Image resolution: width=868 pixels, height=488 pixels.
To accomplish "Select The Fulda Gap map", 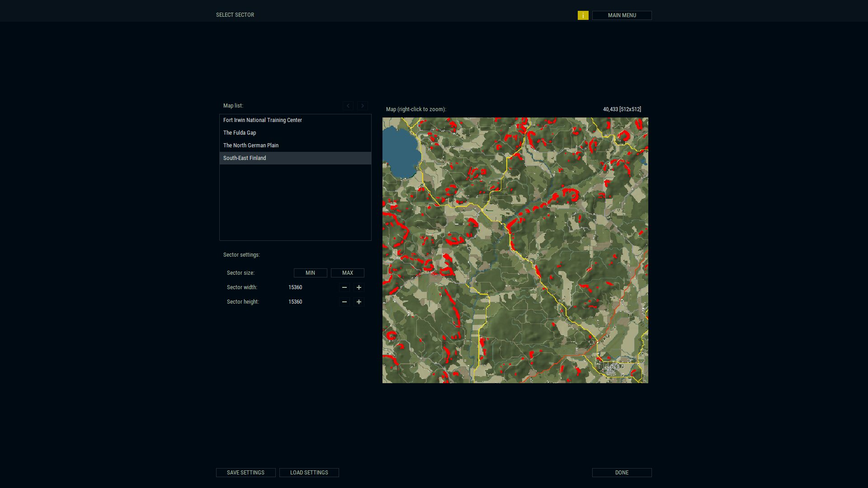I will click(240, 133).
